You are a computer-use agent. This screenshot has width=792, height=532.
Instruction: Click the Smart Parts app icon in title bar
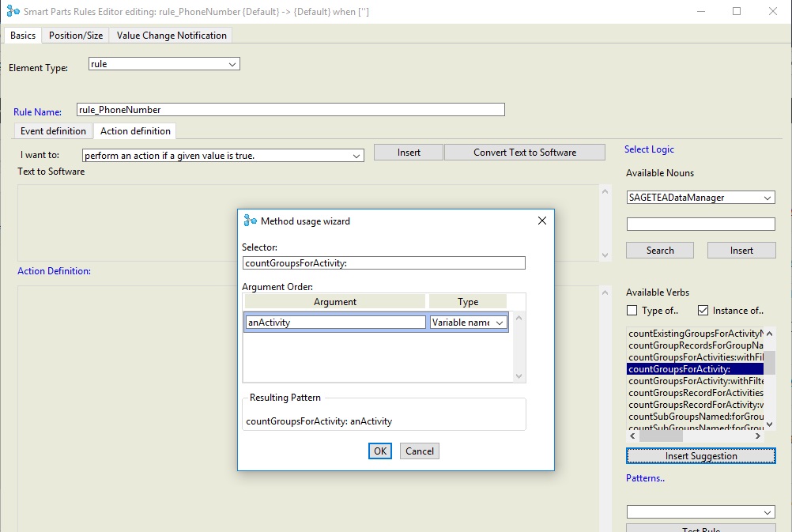coord(13,11)
